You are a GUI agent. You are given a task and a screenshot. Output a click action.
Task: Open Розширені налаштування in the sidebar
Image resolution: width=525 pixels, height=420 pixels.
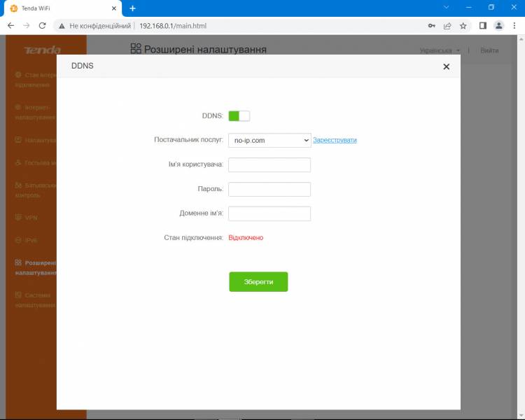[x=36, y=267]
